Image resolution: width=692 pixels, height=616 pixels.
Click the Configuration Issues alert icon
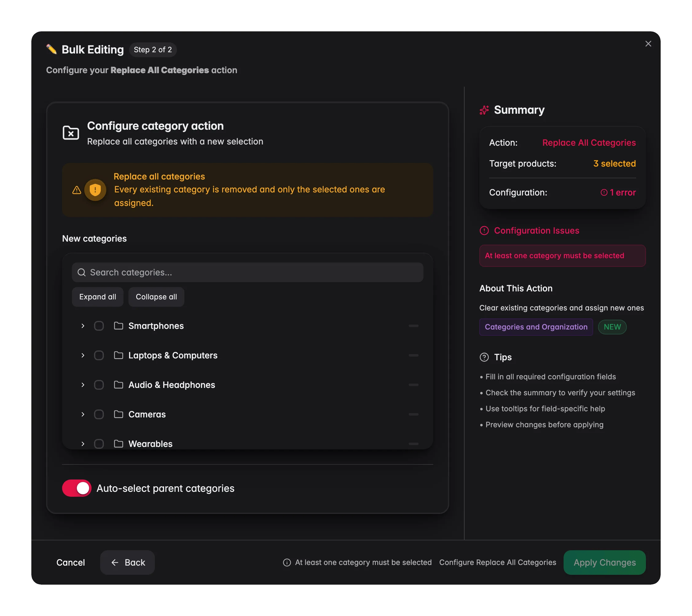(x=484, y=231)
